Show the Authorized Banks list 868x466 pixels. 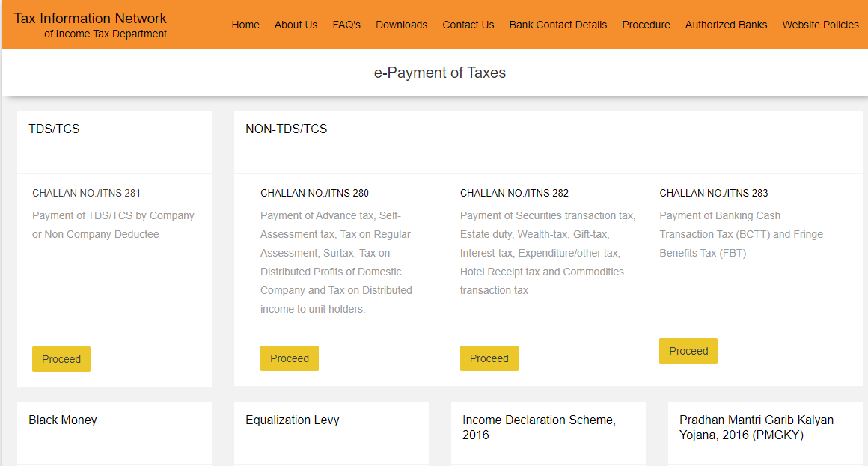(x=727, y=25)
